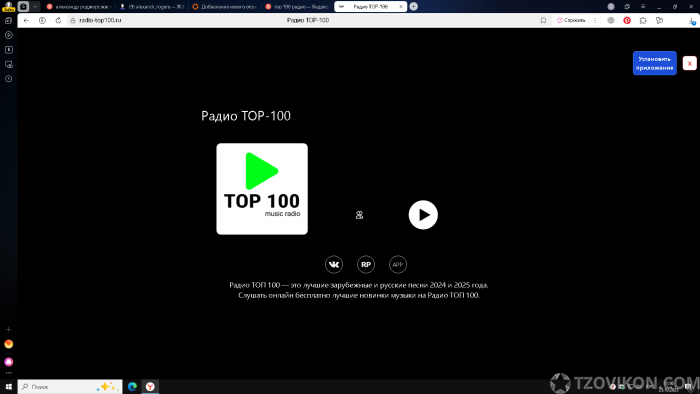Image resolution: width=700 pixels, height=394 pixels.
Task: Open the Yandex Mail sidebar icon
Action: click(x=8, y=344)
